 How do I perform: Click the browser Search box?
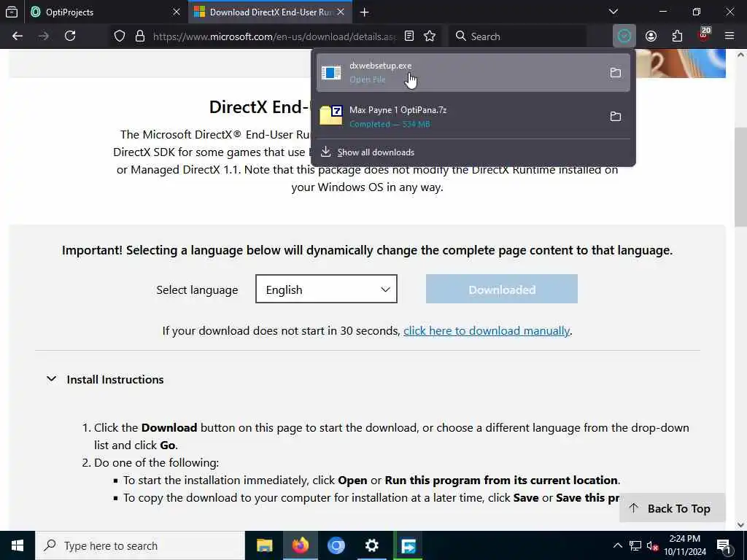[519, 36]
